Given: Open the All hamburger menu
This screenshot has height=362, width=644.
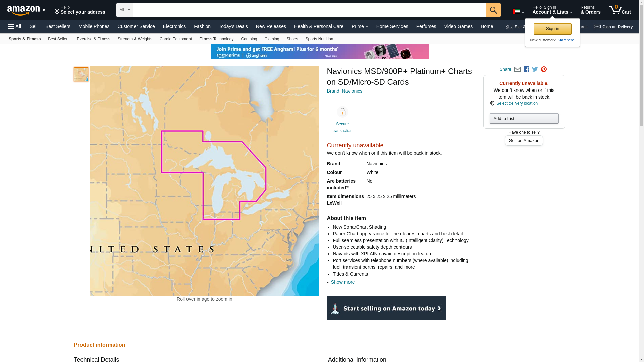Looking at the screenshot, I should [x=15, y=26].
